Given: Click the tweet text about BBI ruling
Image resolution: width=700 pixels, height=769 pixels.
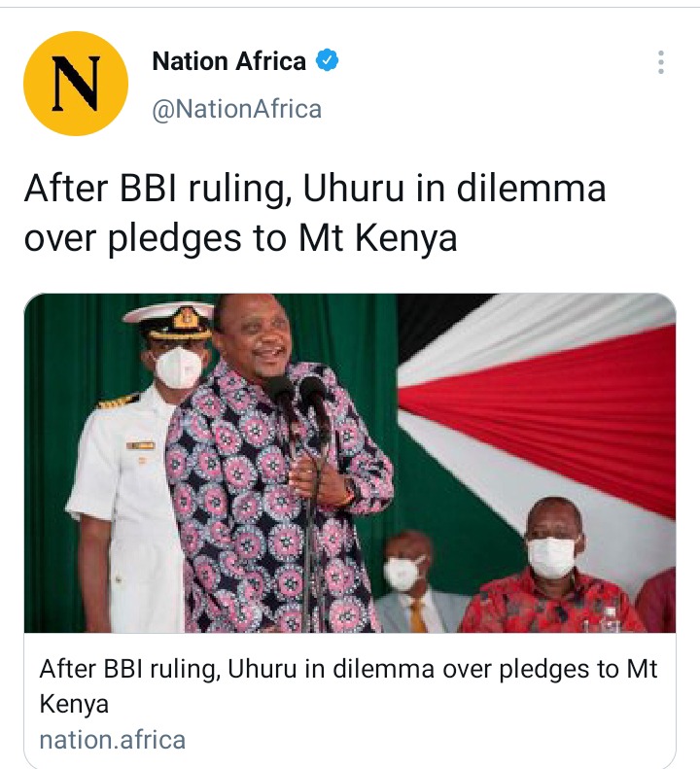Looking at the screenshot, I should (315, 213).
